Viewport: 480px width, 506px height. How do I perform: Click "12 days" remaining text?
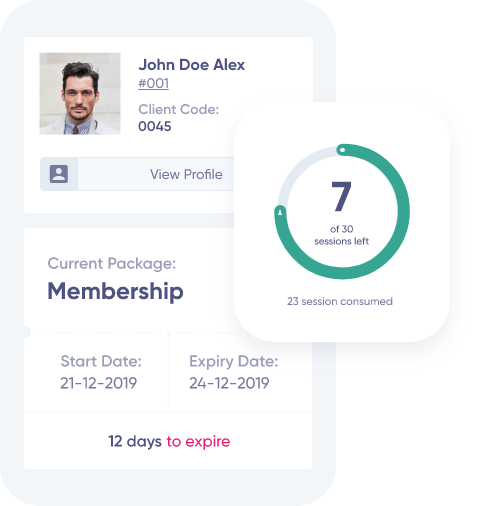135,441
